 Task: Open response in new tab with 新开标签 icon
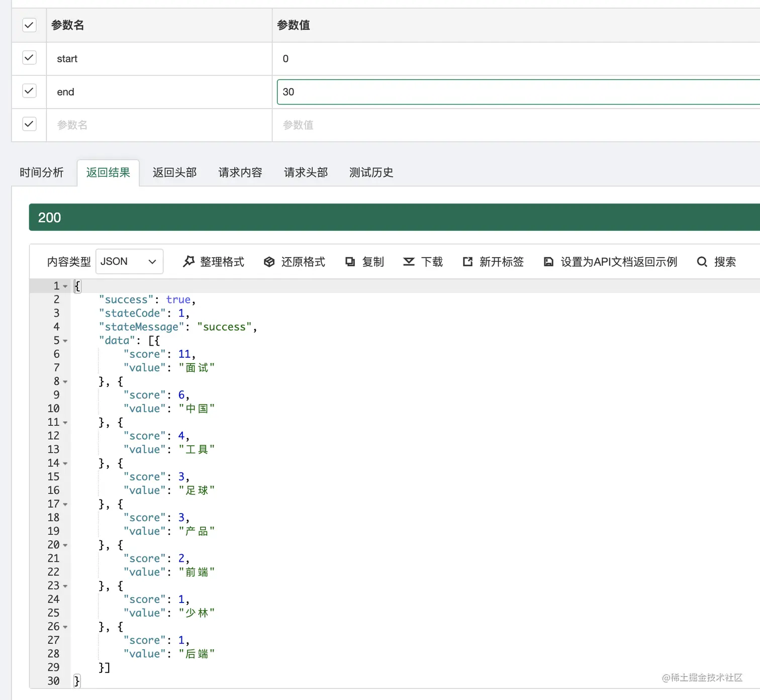(467, 261)
